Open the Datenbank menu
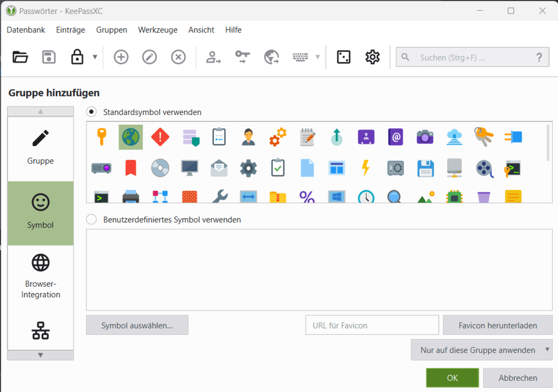 26,30
